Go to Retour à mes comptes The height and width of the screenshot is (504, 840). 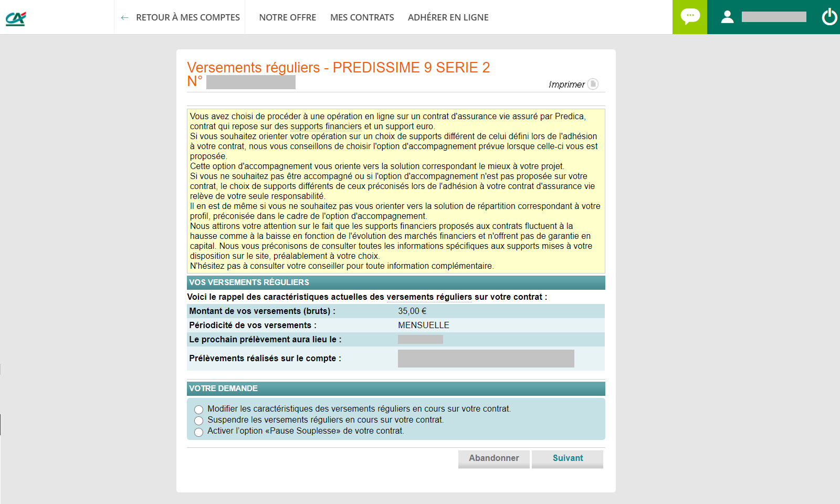point(187,17)
